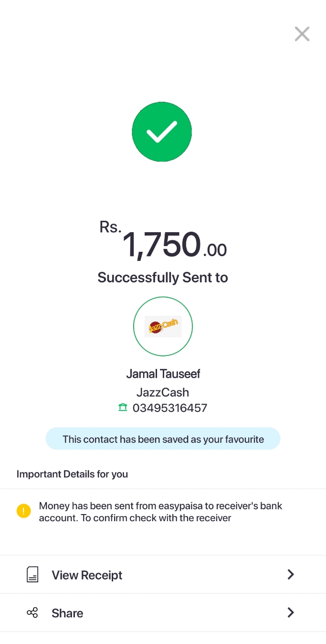Tap the money sent from easypaisa notice
Viewport: 326px width, 644px height.
160,512
